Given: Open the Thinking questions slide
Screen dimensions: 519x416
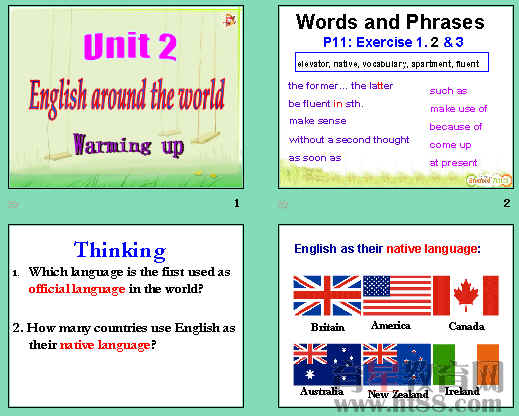Looking at the screenshot, I should [x=126, y=316].
